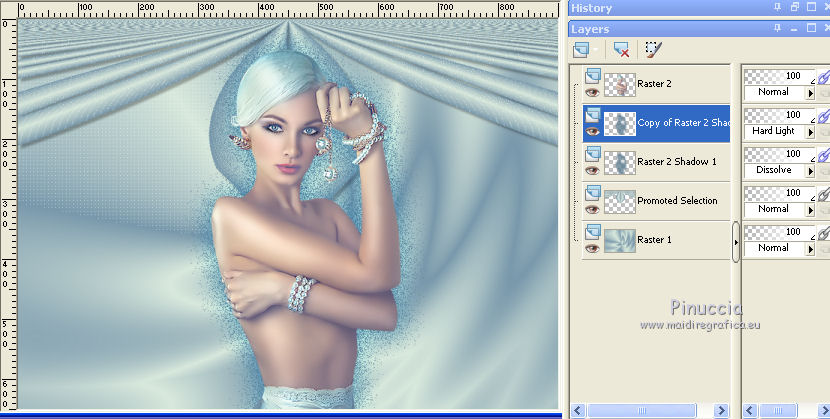The width and height of the screenshot is (830, 419).
Task: Open the Raster 2 blend mode dropdown
Action: click(x=810, y=93)
